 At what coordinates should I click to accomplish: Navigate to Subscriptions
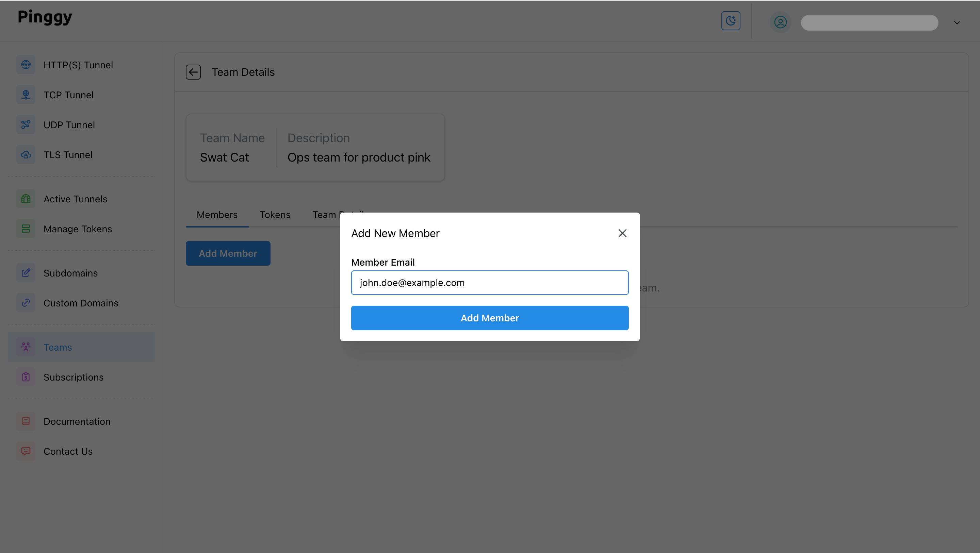(81, 377)
